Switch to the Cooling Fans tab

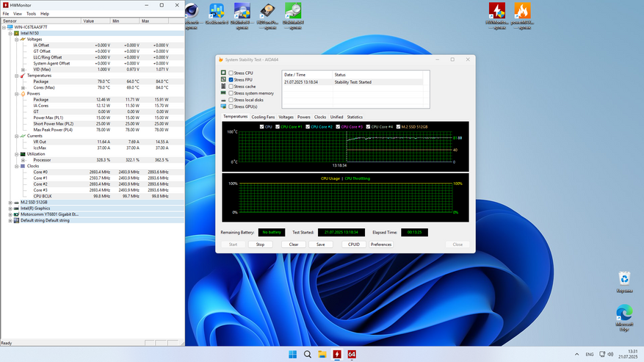coord(263,117)
